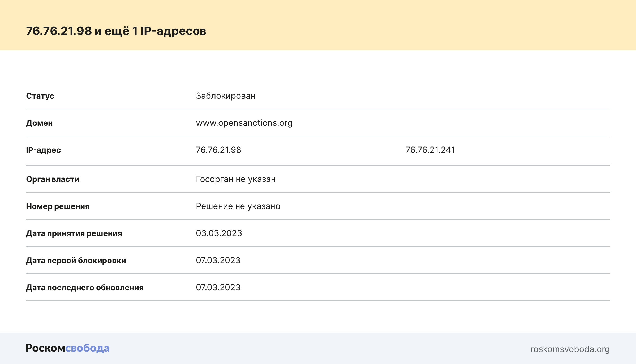The width and height of the screenshot is (636, 364).
Task: Click the date 03.03.2023
Action: pyautogui.click(x=219, y=233)
